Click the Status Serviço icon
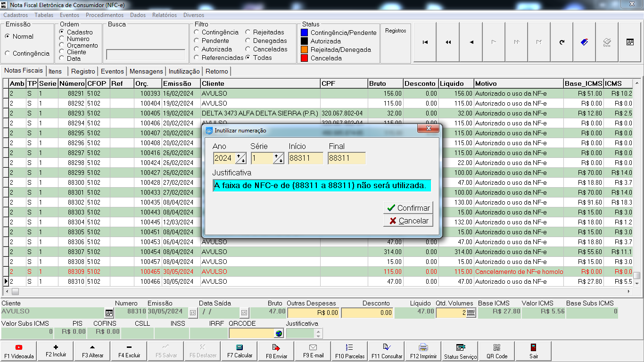The image size is (644, 362). coord(460,347)
